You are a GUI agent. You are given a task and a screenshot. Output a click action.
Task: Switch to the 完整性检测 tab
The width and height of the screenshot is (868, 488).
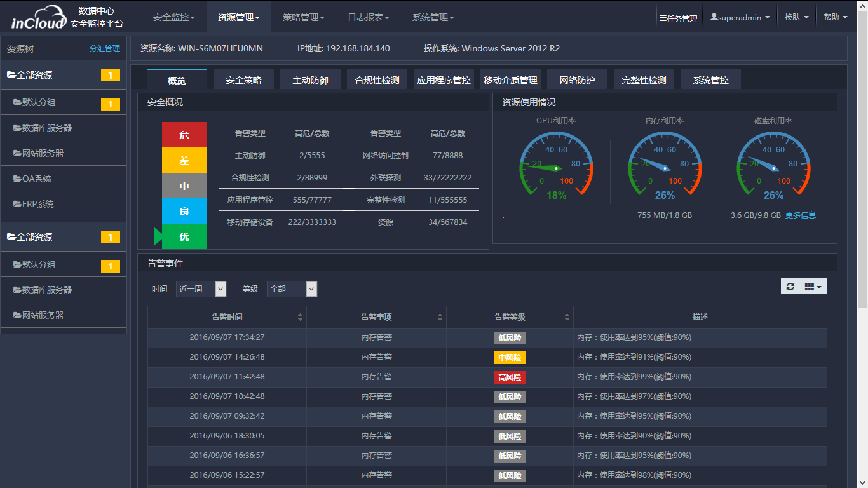(x=644, y=79)
